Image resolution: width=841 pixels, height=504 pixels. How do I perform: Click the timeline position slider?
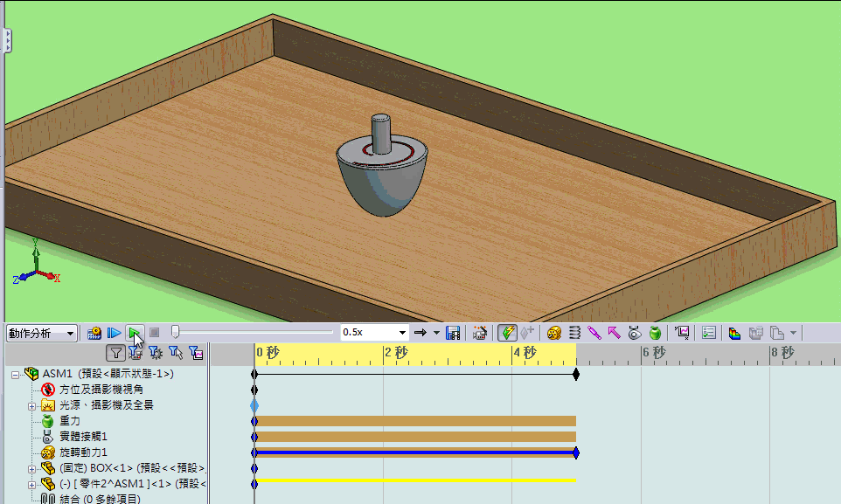[x=175, y=332]
